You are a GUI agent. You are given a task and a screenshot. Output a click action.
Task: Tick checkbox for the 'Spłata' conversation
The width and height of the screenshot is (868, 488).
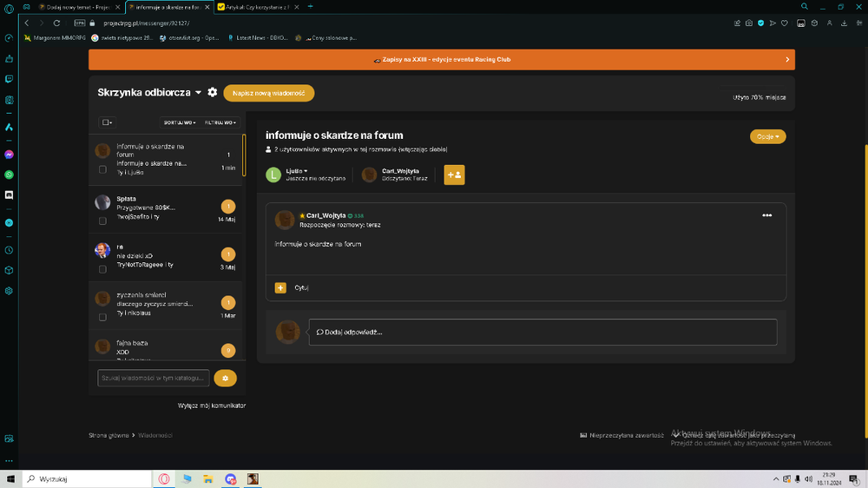(x=102, y=221)
